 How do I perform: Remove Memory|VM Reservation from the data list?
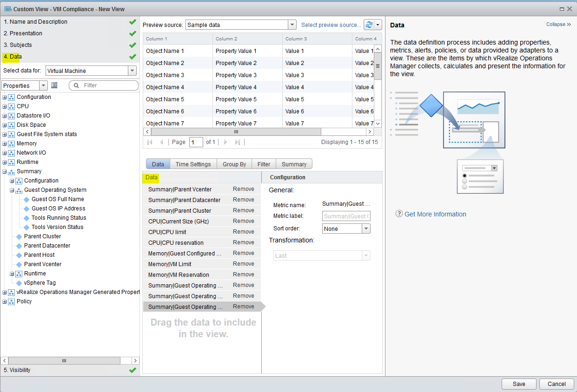244,274
